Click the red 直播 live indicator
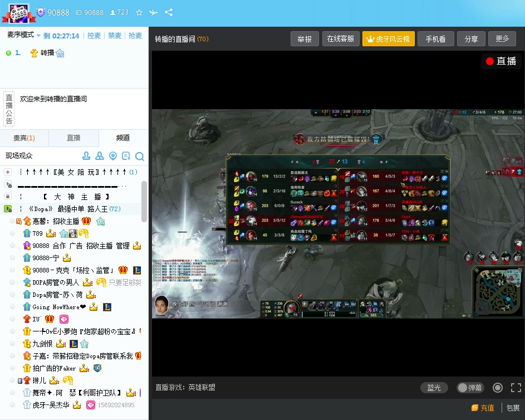Viewport: 525px width, 420px height. click(x=501, y=61)
